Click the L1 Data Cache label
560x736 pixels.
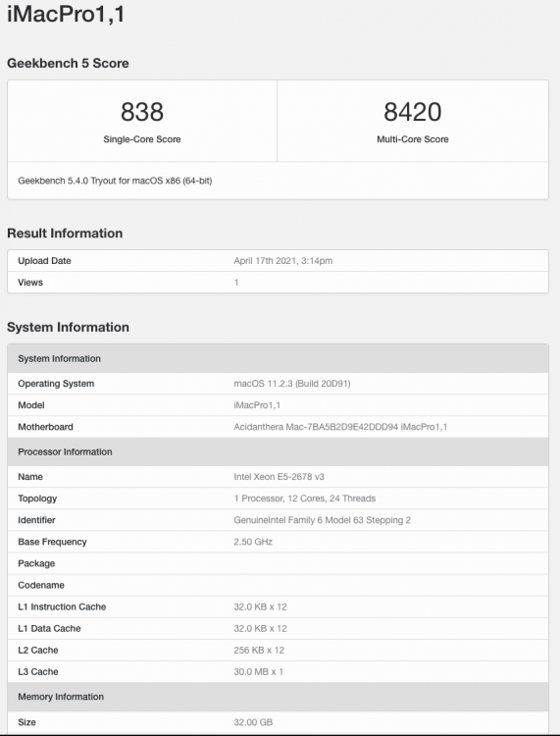(49, 628)
